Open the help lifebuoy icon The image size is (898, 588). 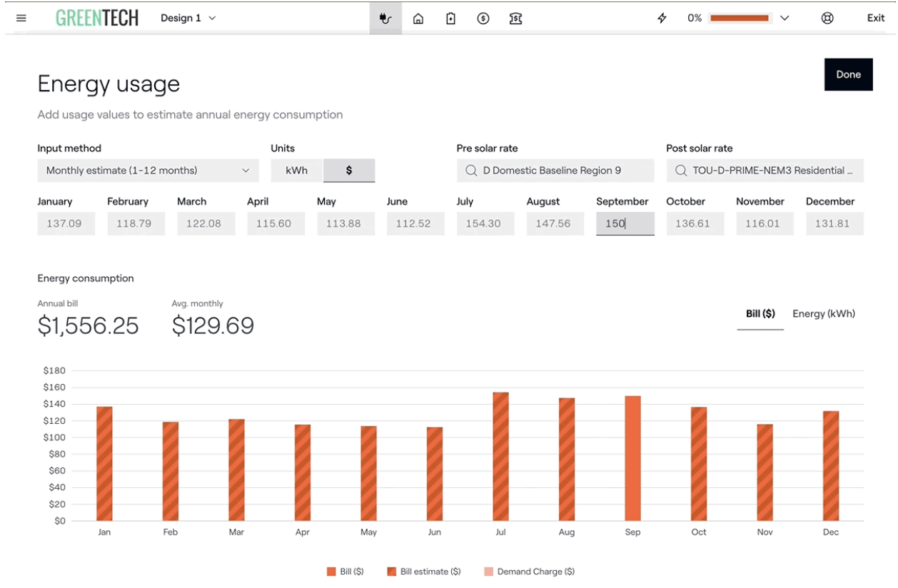click(x=827, y=19)
